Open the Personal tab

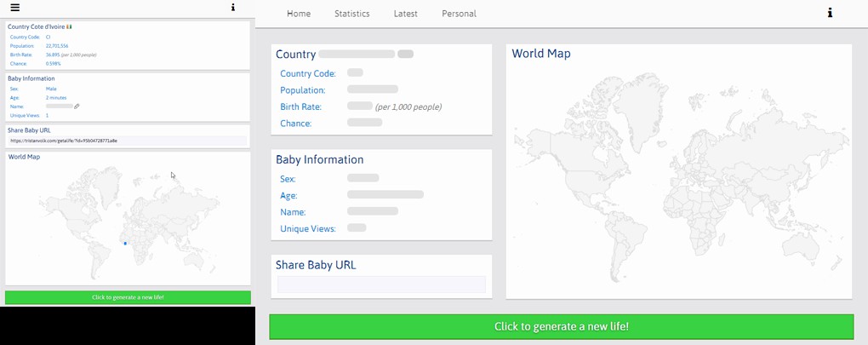[459, 14]
